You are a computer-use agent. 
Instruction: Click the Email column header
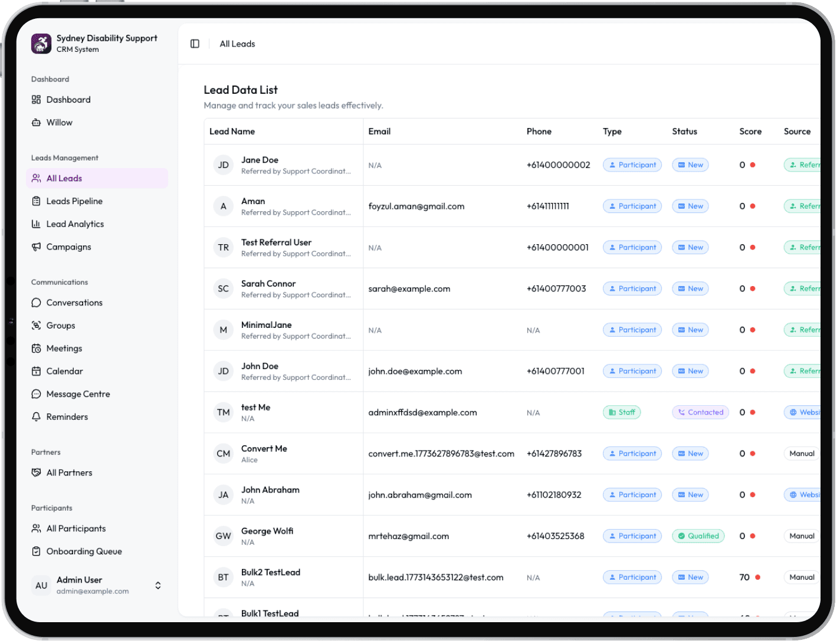click(x=379, y=132)
